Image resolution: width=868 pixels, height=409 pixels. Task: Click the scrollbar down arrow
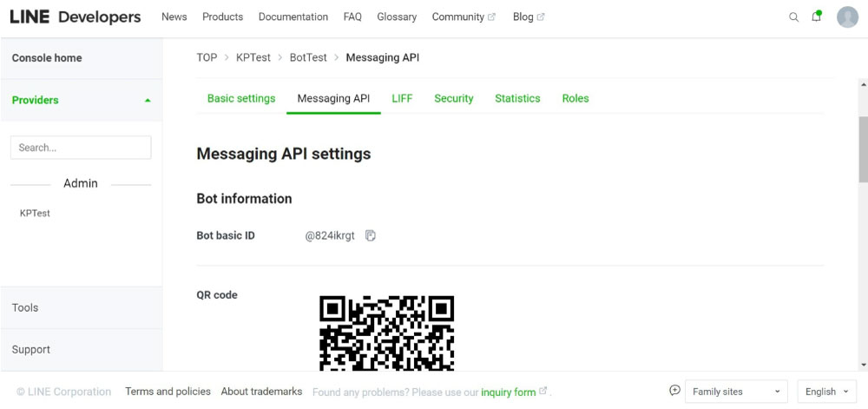pos(864,366)
